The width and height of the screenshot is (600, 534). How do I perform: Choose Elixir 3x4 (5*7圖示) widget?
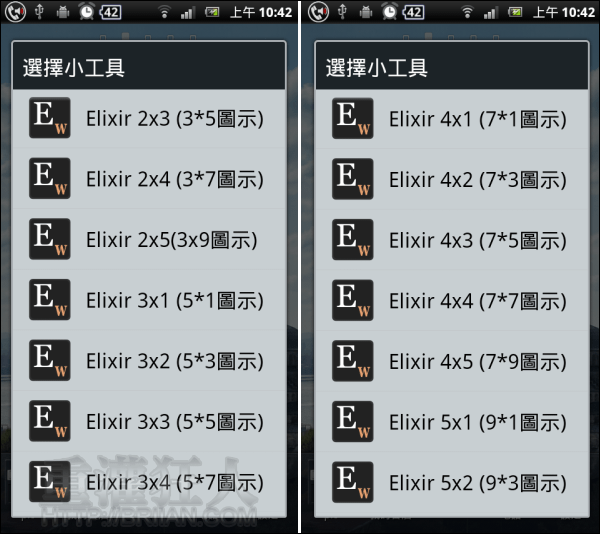[149, 482]
